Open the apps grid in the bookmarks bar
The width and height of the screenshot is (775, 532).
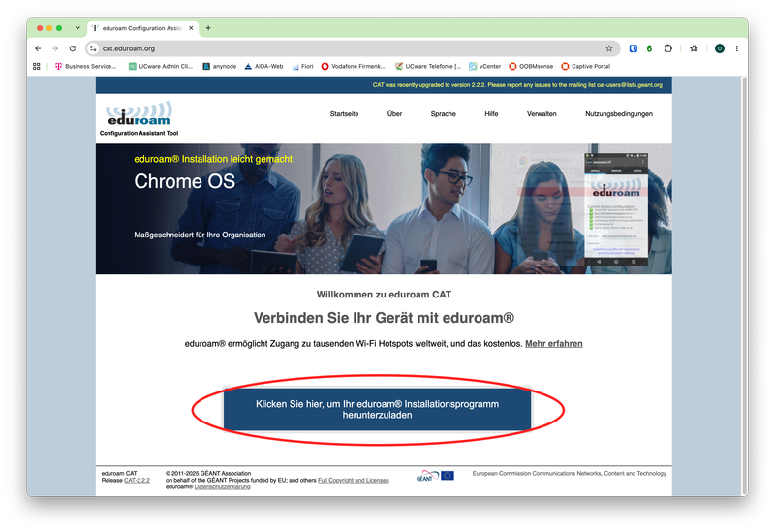(36, 66)
